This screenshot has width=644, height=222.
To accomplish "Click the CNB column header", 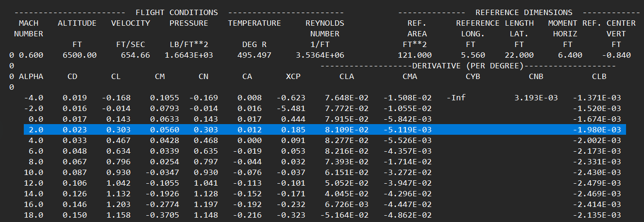I will [x=536, y=77].
